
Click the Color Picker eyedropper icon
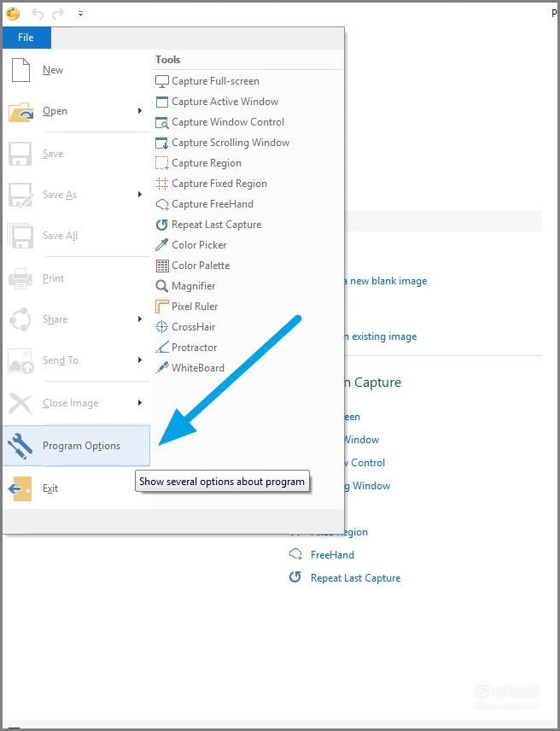point(161,245)
